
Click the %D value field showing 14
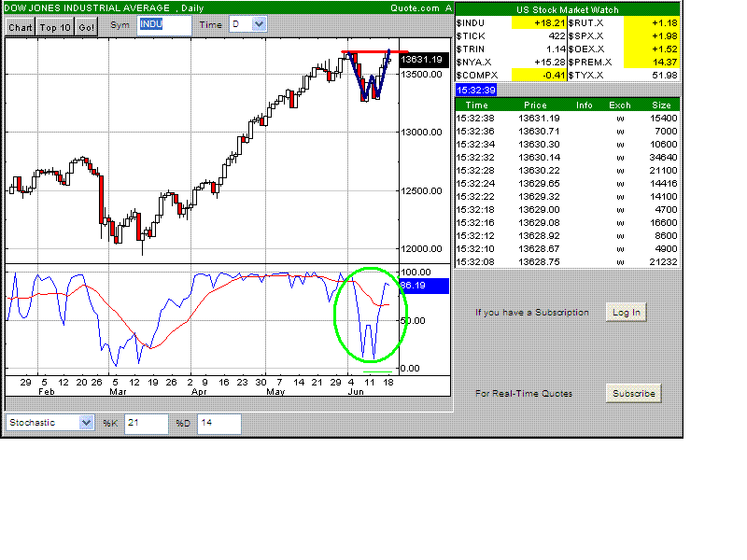pos(219,424)
